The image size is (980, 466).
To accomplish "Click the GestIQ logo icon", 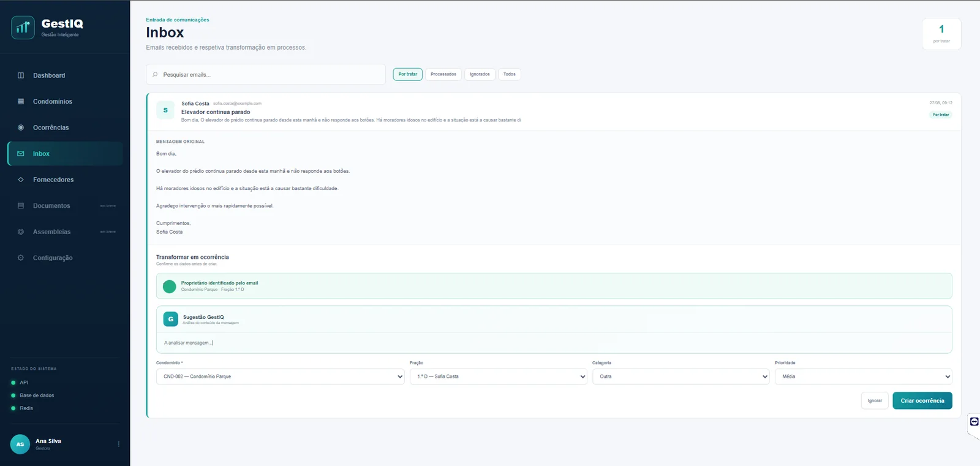I will 23,28.
